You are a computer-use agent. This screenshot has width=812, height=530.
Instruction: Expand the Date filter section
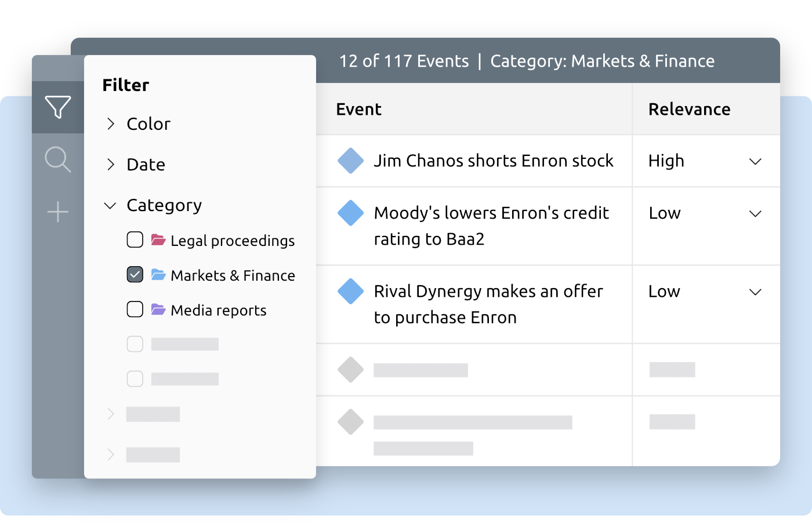pyautogui.click(x=110, y=165)
